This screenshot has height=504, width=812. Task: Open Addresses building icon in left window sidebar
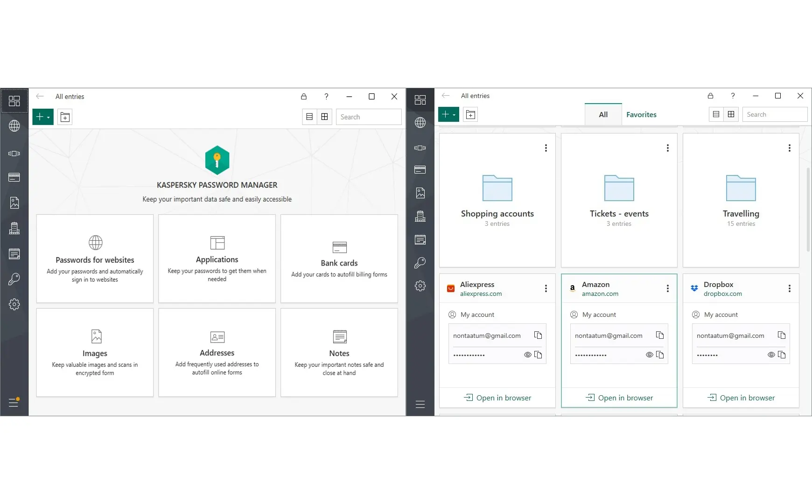14,228
